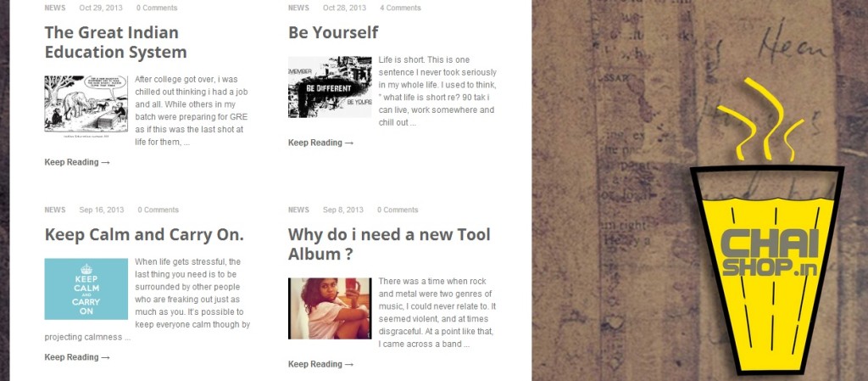Open '0 Comments' on the Sep 8 post

(x=398, y=210)
